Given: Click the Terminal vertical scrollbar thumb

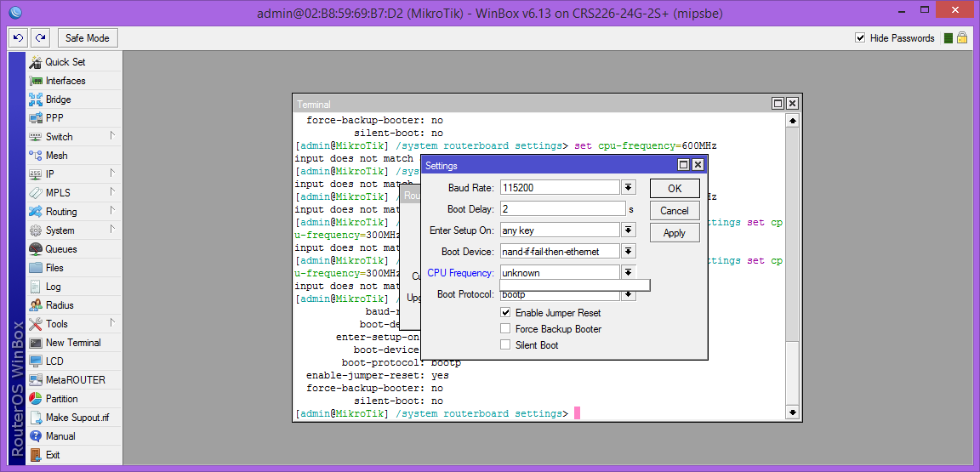Looking at the screenshot, I should (793, 374).
